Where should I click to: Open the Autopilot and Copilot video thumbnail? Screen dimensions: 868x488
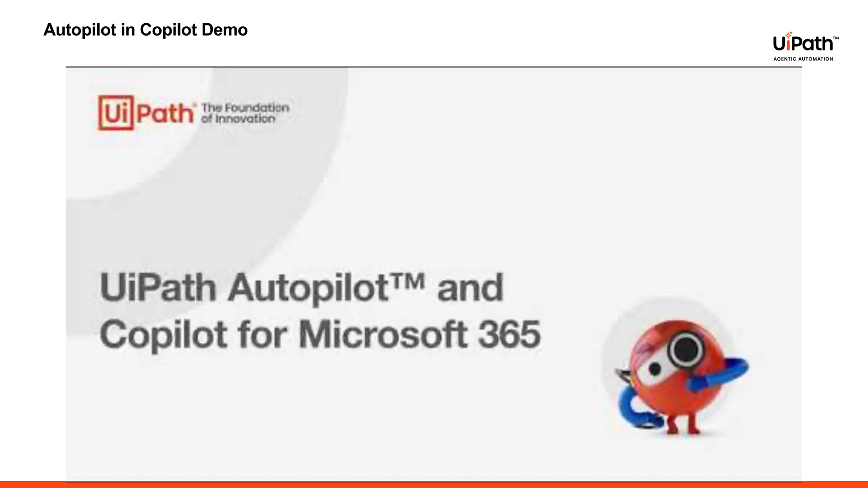click(434, 274)
